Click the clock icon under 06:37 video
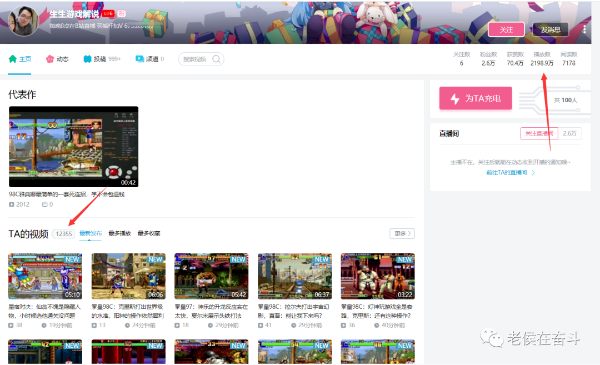The image size is (600, 365). click(x=293, y=325)
